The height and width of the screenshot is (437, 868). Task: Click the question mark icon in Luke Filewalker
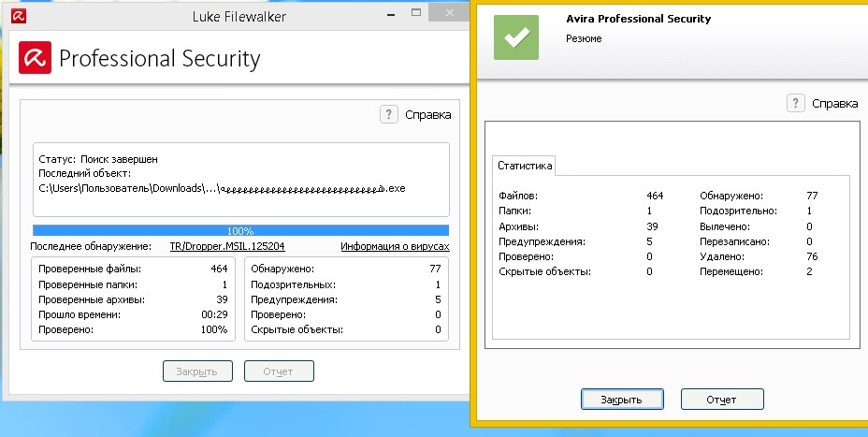pos(389,114)
